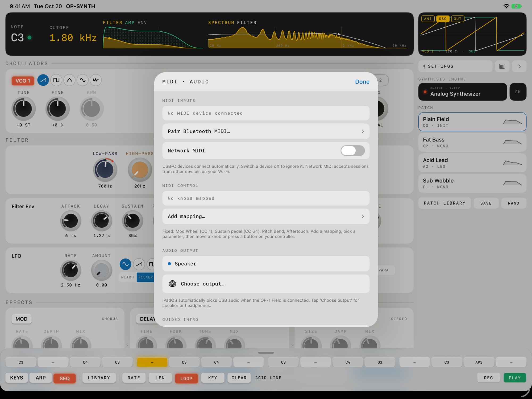Open the Analog Synthesizer engine selector

coord(463,92)
